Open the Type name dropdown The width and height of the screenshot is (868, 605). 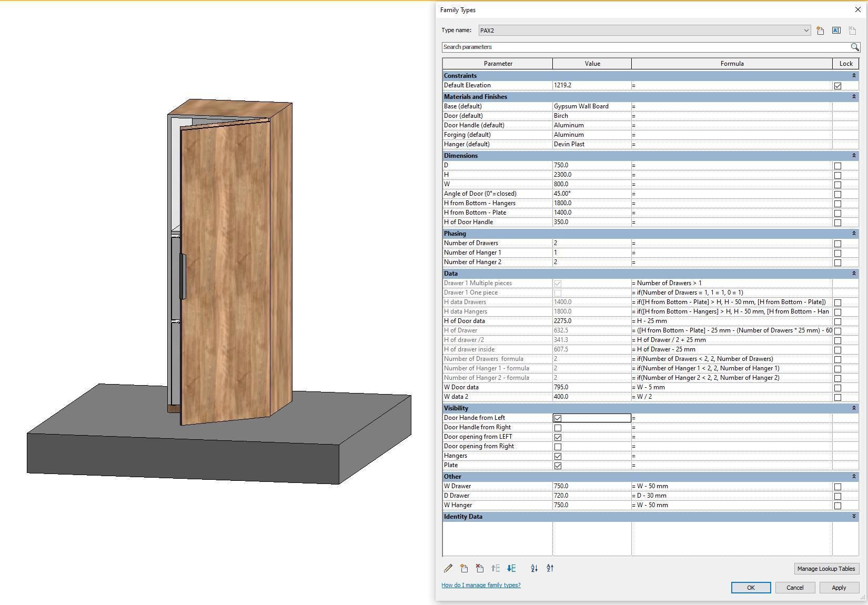point(806,31)
